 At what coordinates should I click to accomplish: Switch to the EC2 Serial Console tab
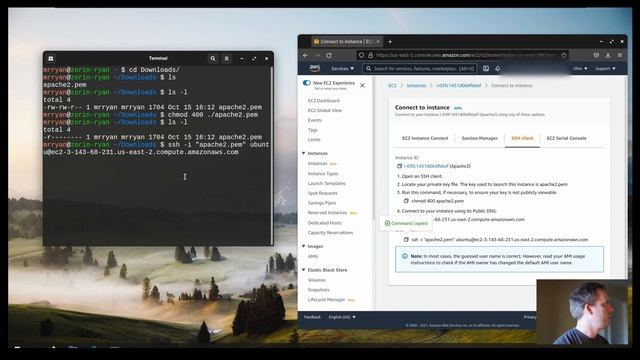click(x=567, y=138)
